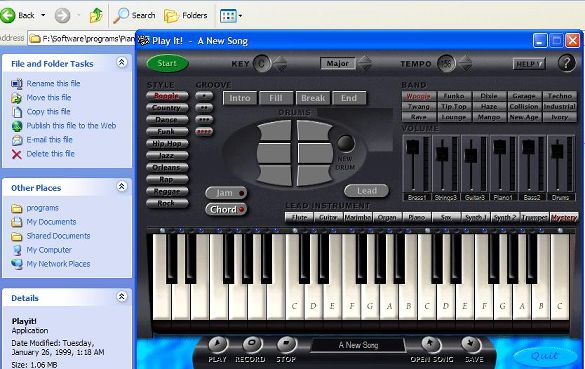Viewport: 585px width, 369px height.
Task: Click Explorer Up folder icon
Action: (96, 16)
